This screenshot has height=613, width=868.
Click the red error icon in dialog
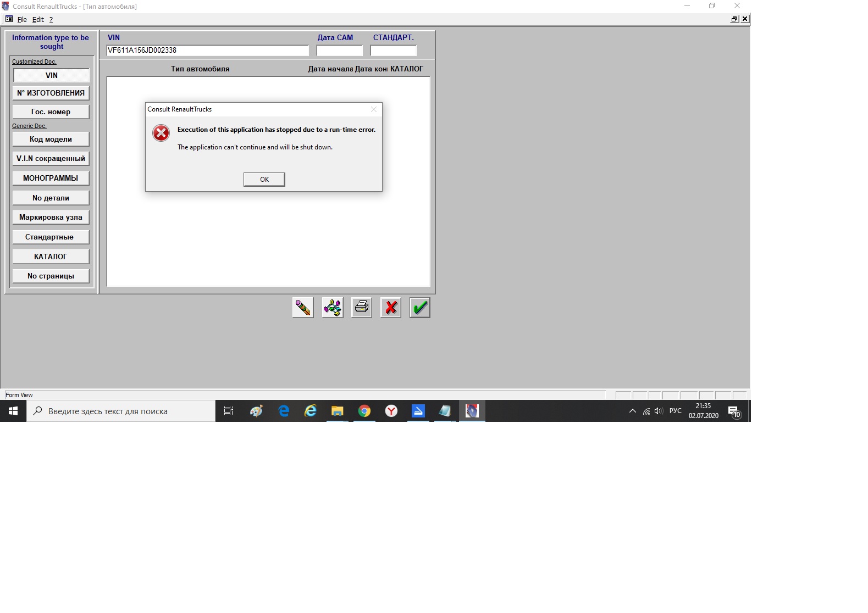pos(161,133)
